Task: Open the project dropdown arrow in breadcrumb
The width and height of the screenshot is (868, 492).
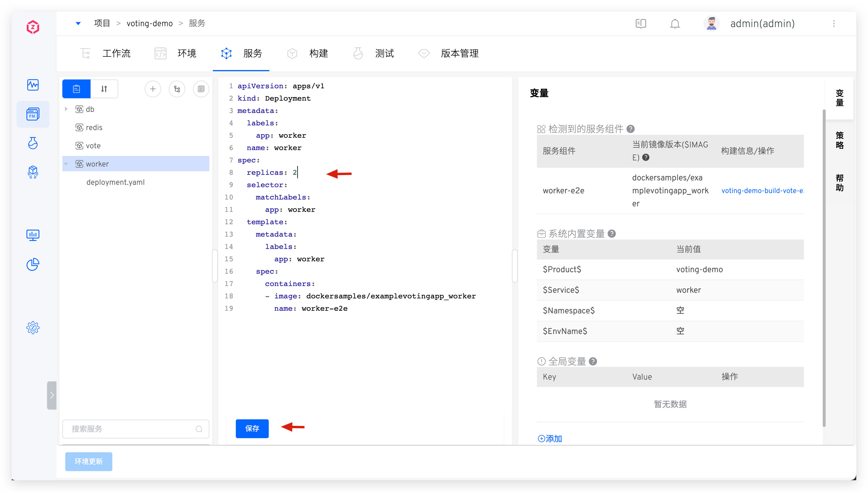Action: (x=78, y=23)
